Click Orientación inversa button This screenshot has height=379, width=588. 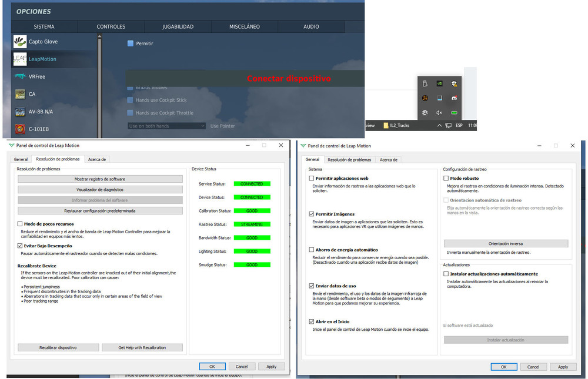coord(506,244)
